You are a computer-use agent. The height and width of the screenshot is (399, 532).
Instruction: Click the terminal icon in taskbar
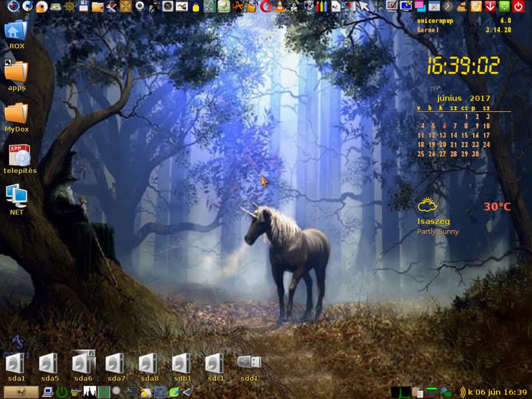point(132,392)
